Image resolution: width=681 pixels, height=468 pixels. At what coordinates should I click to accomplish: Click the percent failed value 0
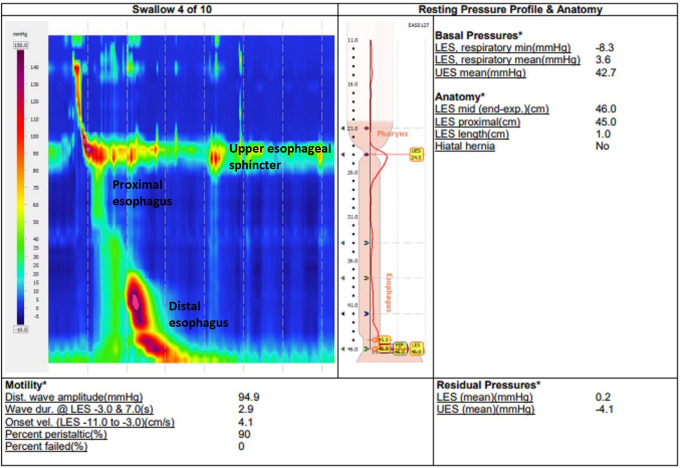[x=241, y=446]
